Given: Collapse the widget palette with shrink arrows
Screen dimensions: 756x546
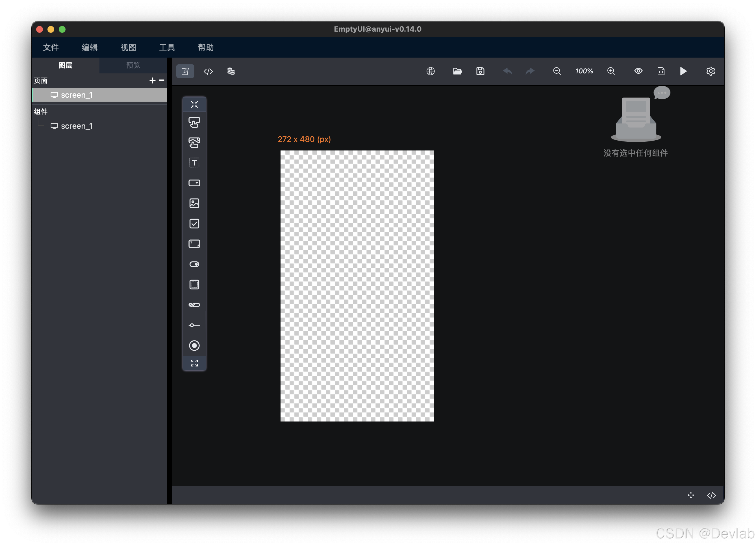Looking at the screenshot, I should point(194,104).
